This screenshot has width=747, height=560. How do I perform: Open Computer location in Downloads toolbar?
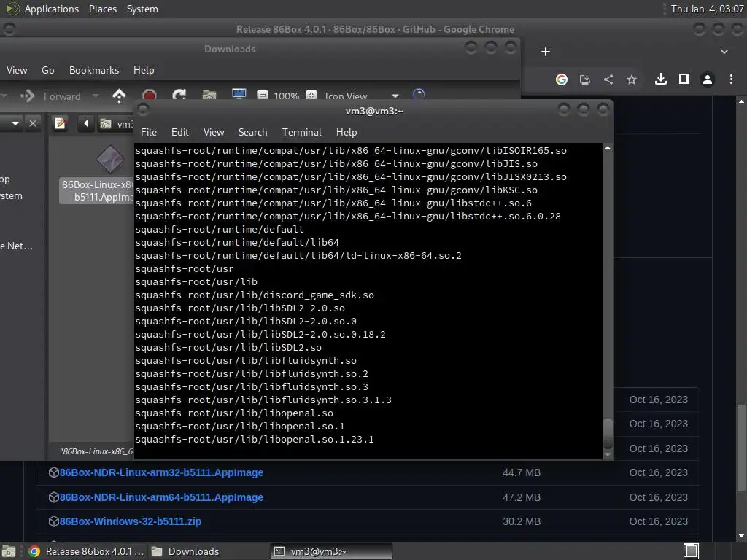pyautogui.click(x=239, y=96)
